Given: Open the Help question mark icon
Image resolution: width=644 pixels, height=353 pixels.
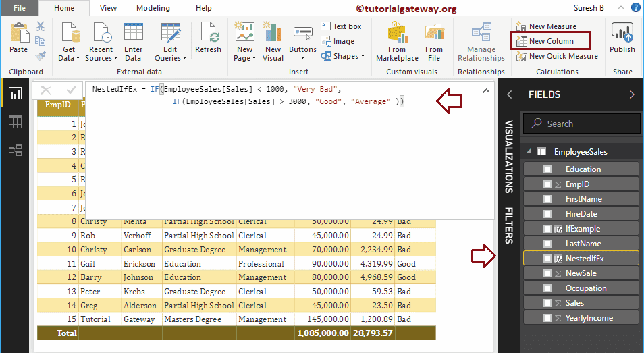Looking at the screenshot, I should click(635, 8).
